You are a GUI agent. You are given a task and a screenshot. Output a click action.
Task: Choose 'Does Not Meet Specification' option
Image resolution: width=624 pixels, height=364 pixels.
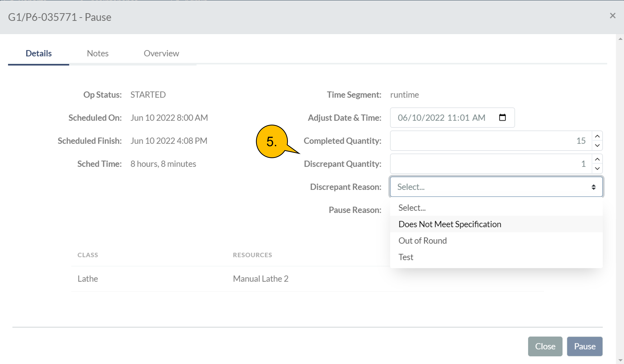pyautogui.click(x=450, y=224)
